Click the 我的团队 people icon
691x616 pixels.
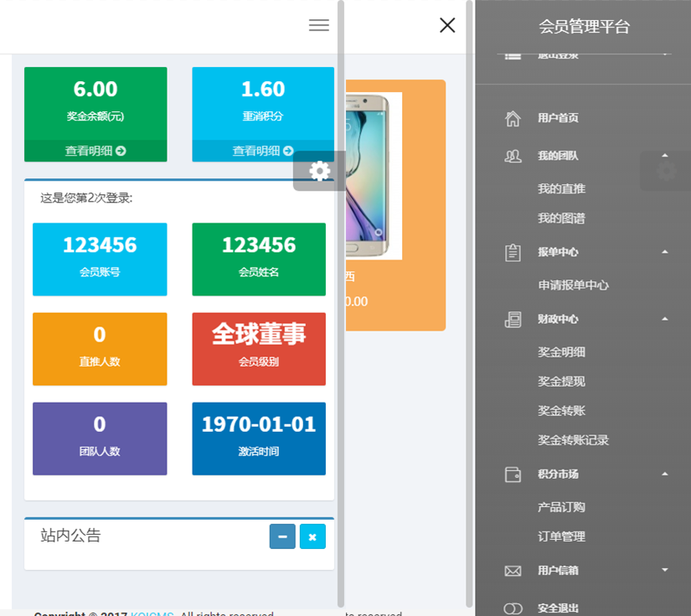513,156
